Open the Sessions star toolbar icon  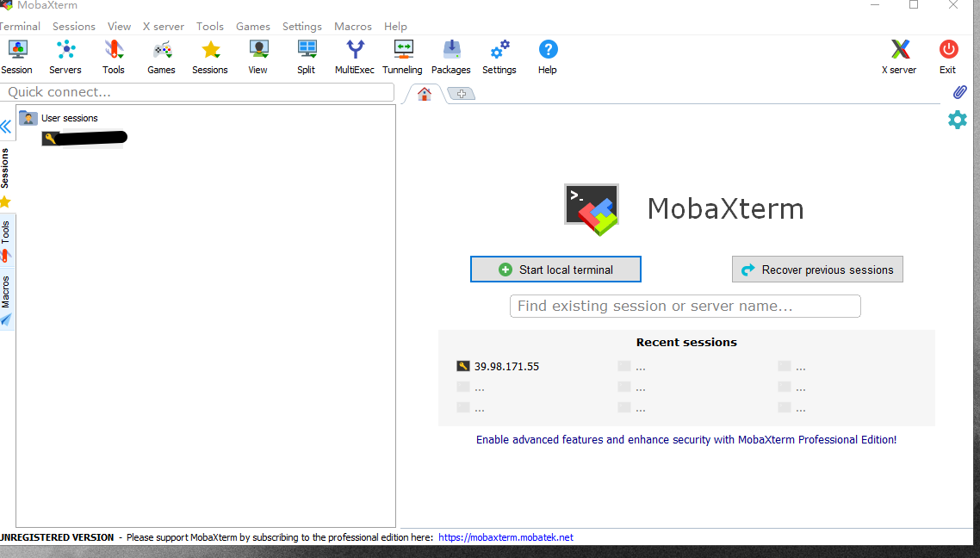coord(210,57)
